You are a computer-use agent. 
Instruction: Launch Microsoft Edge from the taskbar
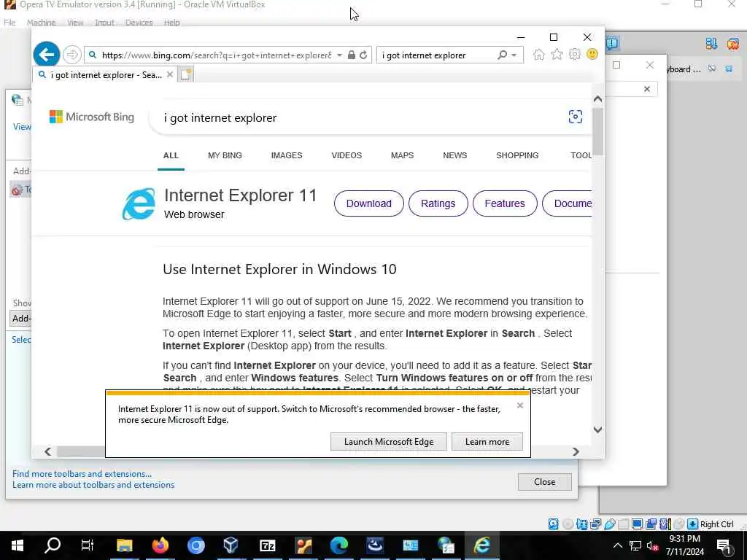[339, 545]
